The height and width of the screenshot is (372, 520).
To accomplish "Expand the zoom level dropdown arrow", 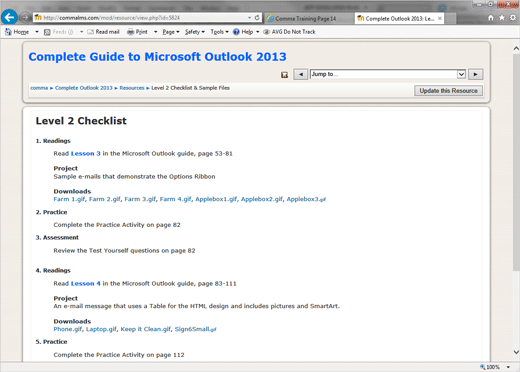I will tap(509, 367).
